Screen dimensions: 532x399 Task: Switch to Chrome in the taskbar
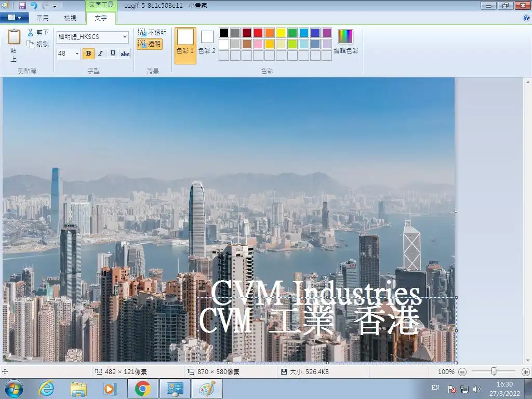142,389
